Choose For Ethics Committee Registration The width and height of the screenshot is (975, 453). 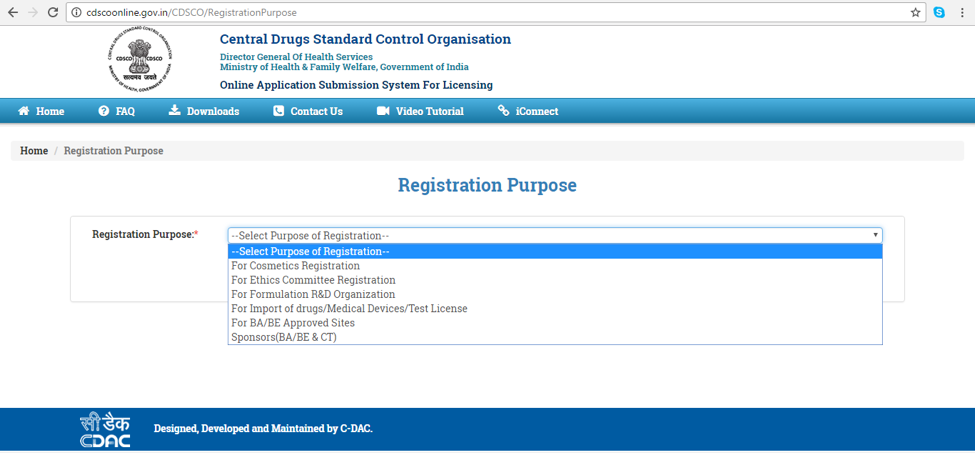coord(313,280)
